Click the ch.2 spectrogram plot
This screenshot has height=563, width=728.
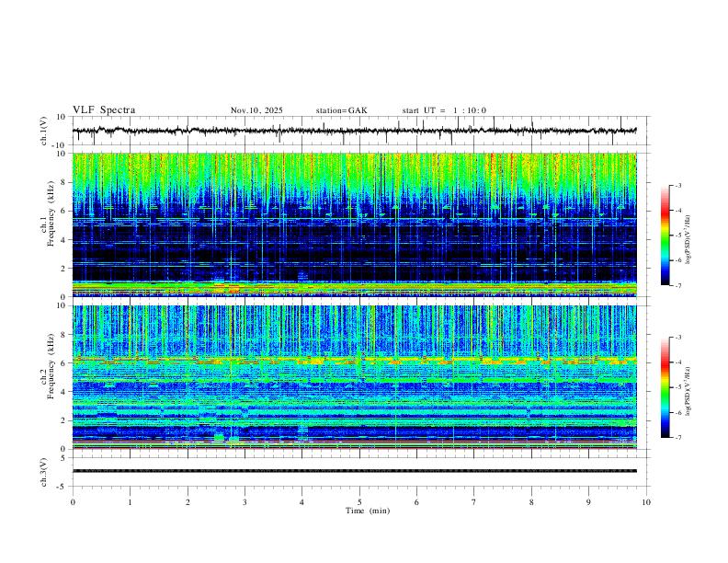(x=354, y=377)
